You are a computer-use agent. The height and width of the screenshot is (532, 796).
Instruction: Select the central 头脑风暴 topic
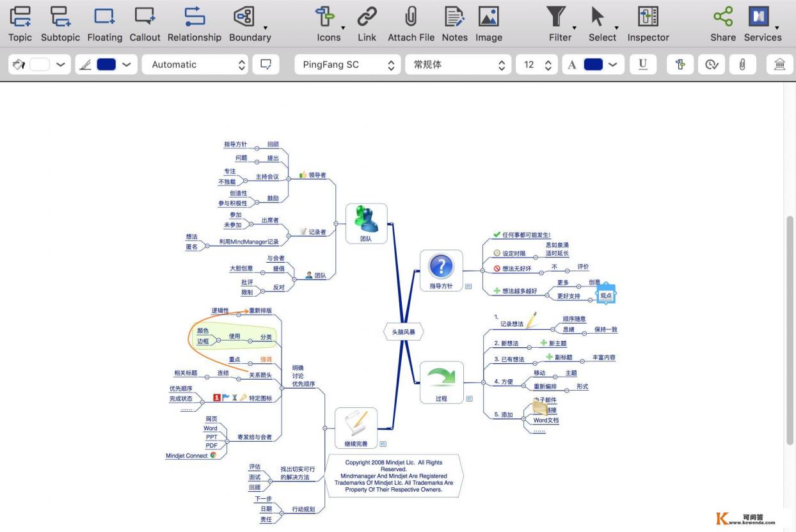point(403,332)
